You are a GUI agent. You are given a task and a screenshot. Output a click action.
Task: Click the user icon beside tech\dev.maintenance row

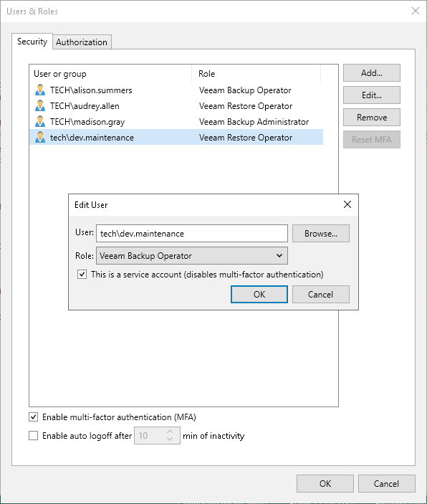tap(40, 137)
